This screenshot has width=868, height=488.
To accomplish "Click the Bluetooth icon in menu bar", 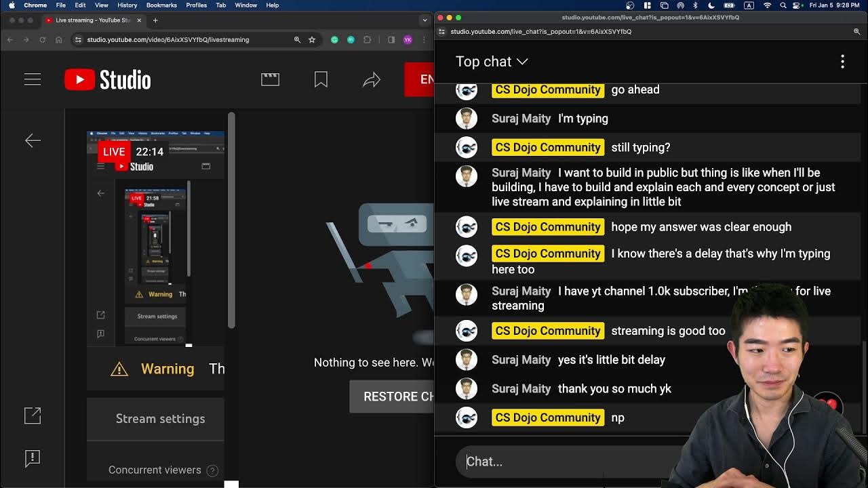I will click(x=695, y=5).
